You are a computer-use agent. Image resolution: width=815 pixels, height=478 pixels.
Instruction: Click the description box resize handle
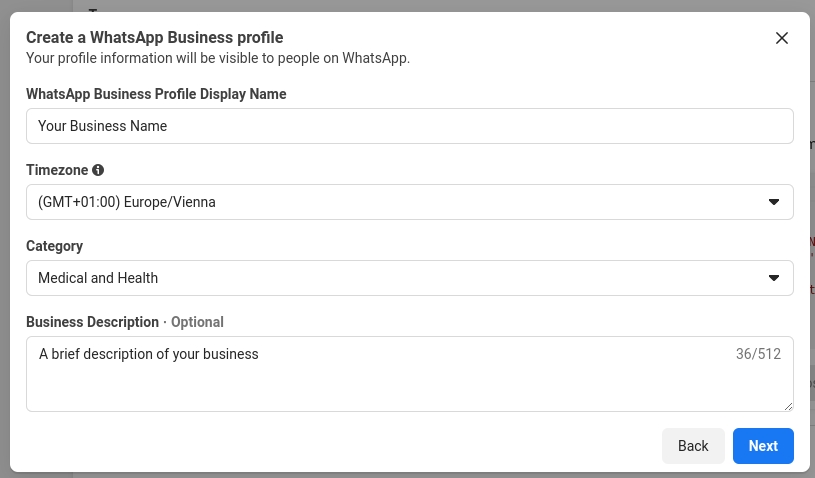click(788, 406)
